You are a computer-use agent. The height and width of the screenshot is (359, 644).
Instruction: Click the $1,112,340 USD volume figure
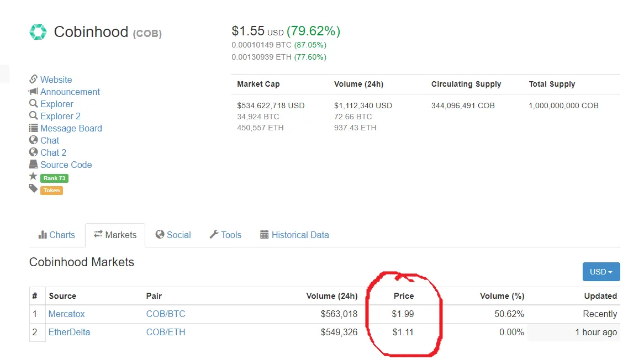363,105
